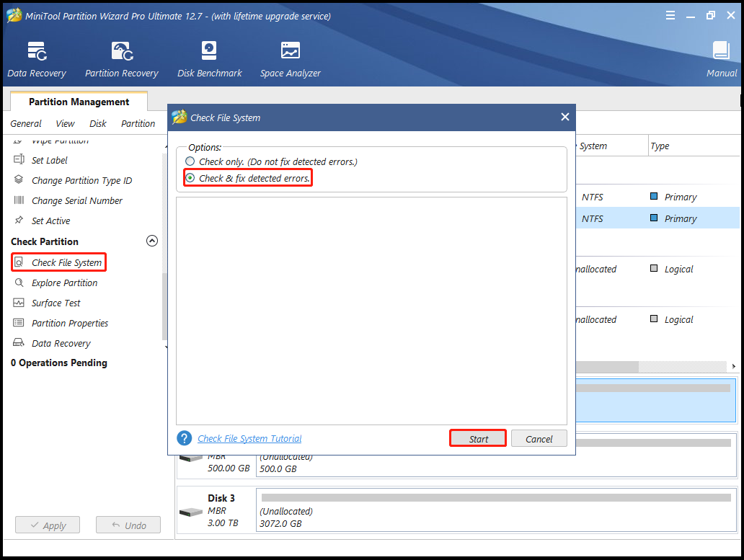Click the Data Recovery sidebar drive icon
The height and width of the screenshot is (560, 744).
(19, 343)
